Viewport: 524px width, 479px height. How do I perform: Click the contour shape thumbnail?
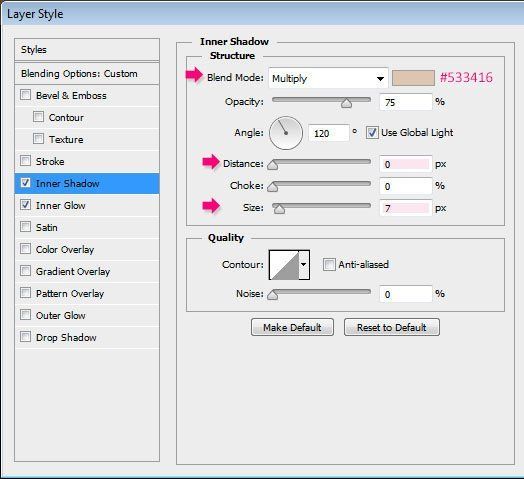(284, 264)
